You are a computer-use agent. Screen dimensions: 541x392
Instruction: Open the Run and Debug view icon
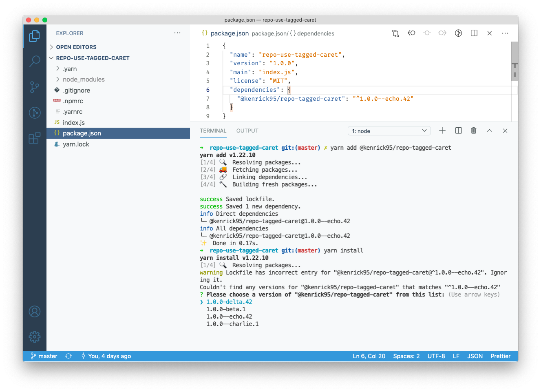click(x=35, y=113)
